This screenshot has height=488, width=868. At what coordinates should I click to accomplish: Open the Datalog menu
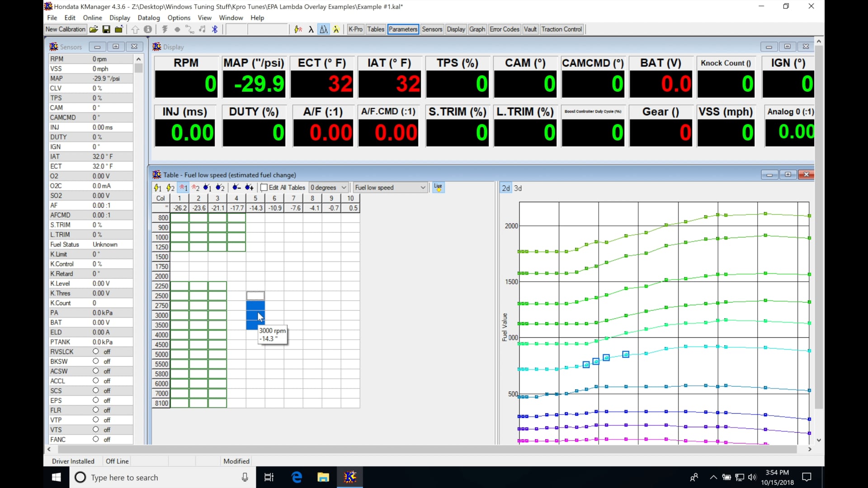(x=148, y=18)
